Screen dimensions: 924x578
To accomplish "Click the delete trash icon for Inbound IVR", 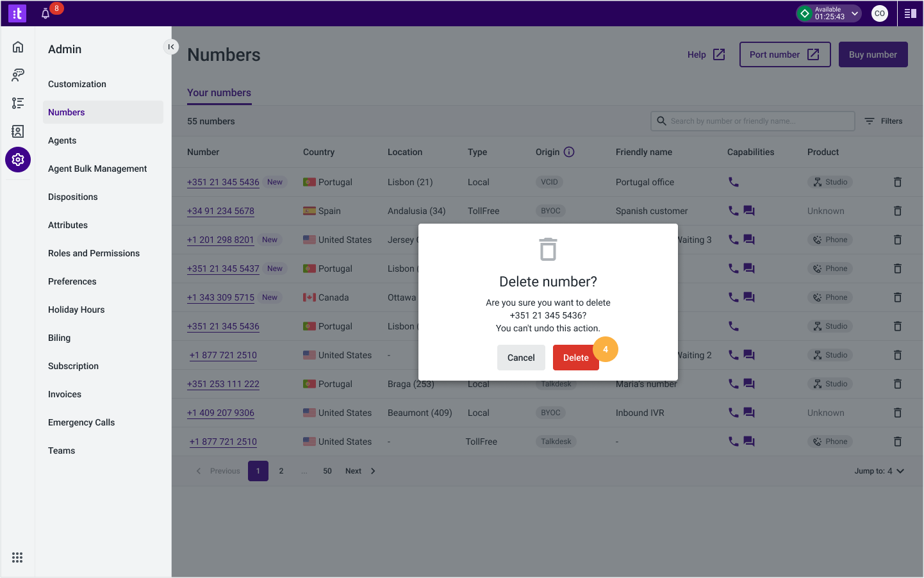I will [x=897, y=413].
